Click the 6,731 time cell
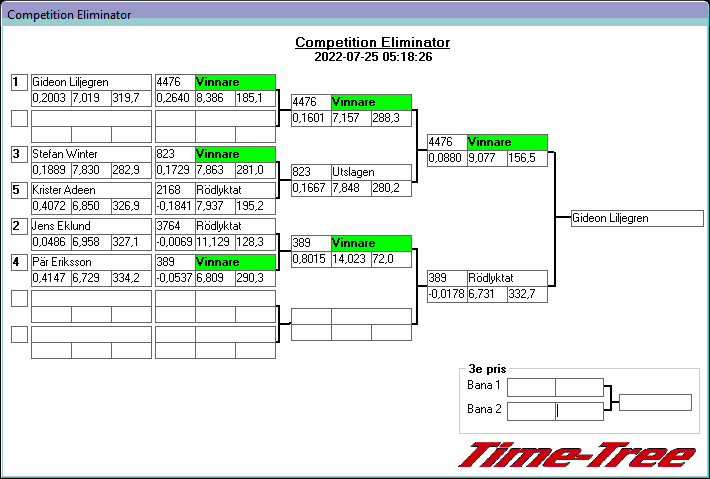 tap(487, 294)
